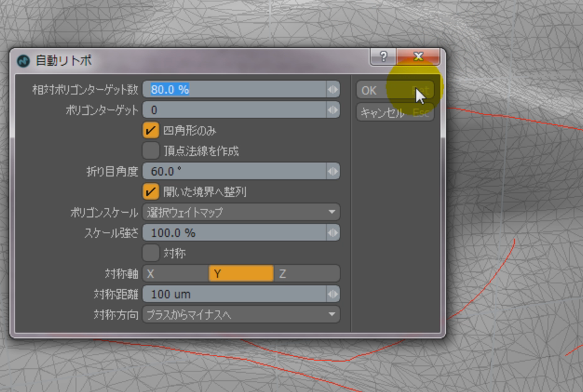Open the ポリゴンスケール dropdown
The image size is (583, 392).
click(241, 212)
